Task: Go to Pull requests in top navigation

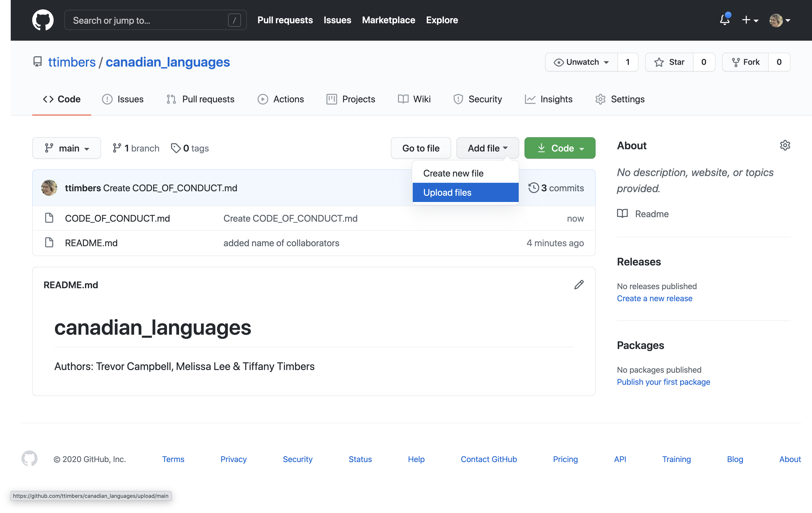Action: tap(285, 20)
